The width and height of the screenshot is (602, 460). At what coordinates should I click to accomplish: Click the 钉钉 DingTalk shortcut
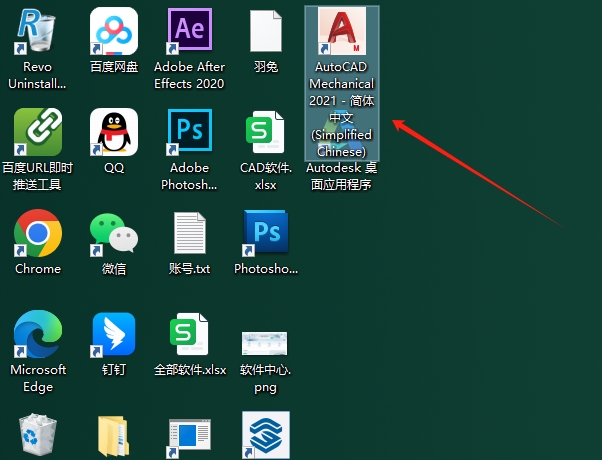[114, 334]
